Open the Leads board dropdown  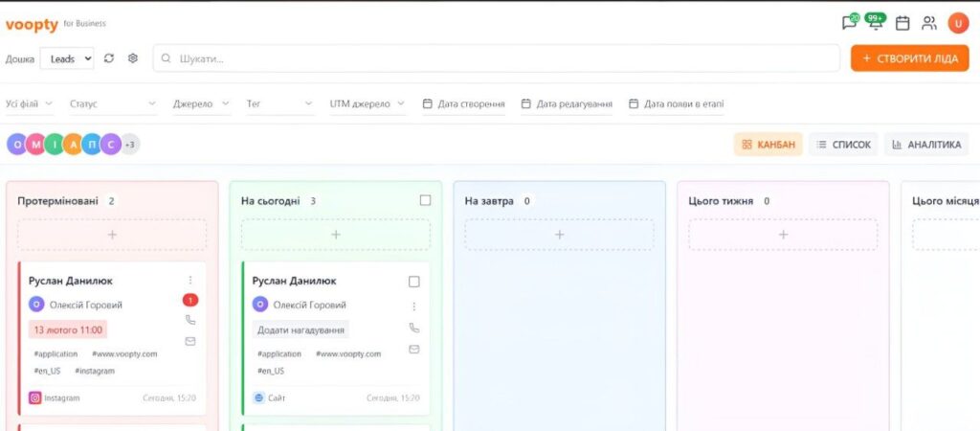coord(67,58)
